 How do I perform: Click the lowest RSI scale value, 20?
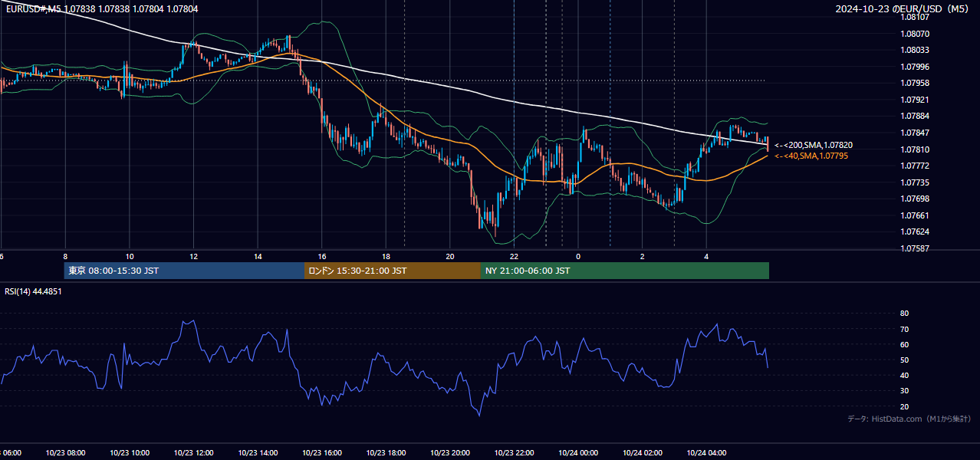click(904, 406)
